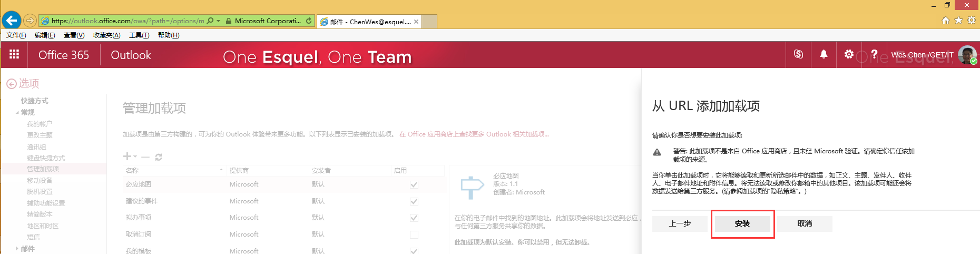Select 地区和时区 in options tree

point(43,226)
